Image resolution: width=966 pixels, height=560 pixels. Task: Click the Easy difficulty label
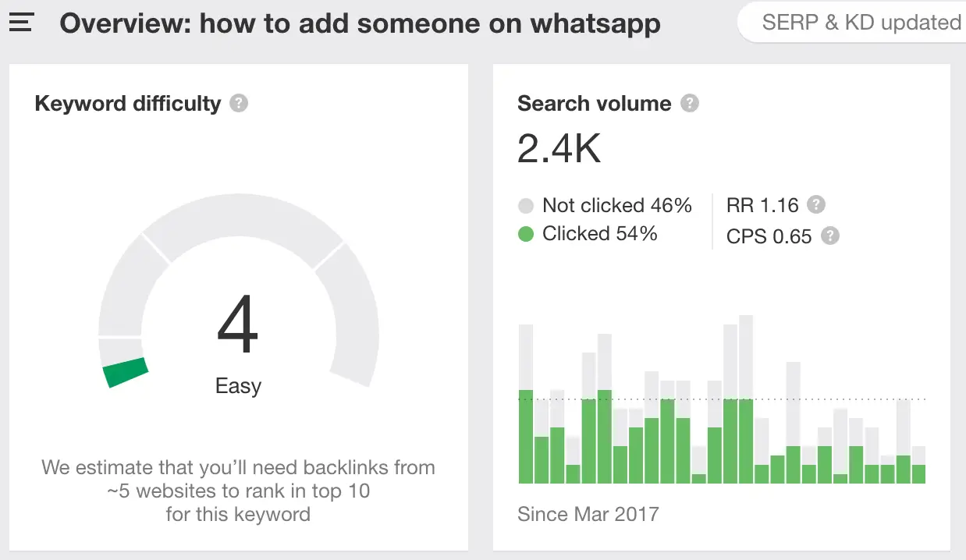coord(238,386)
